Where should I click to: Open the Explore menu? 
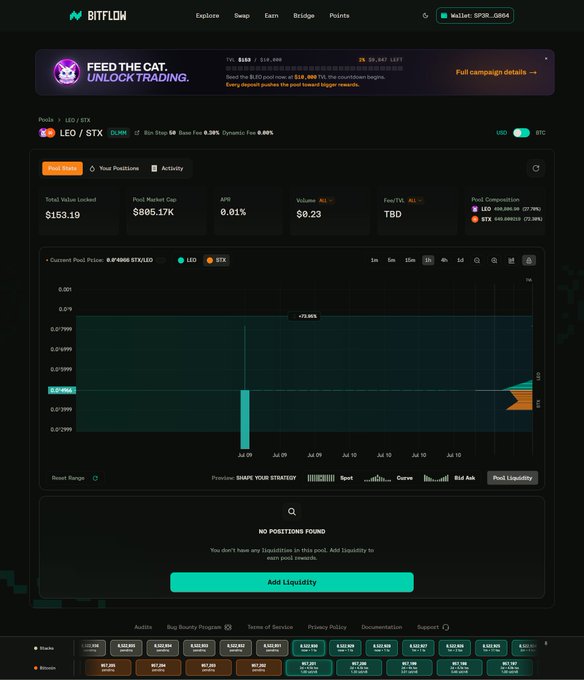click(207, 16)
